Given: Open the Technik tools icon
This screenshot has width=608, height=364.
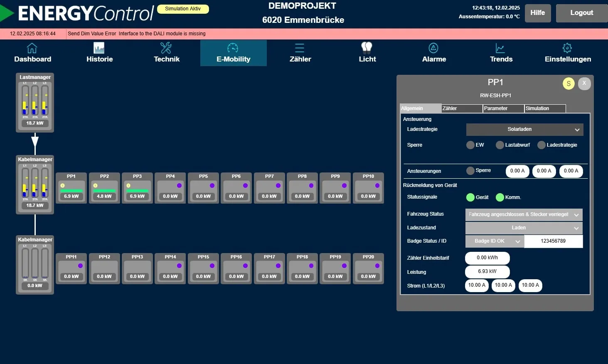Looking at the screenshot, I should [x=166, y=48].
